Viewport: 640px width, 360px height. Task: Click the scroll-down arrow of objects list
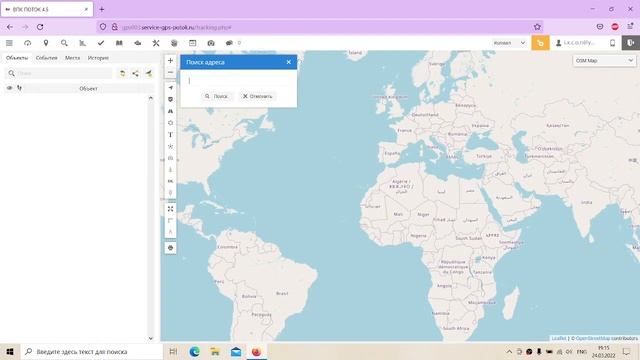point(151,338)
